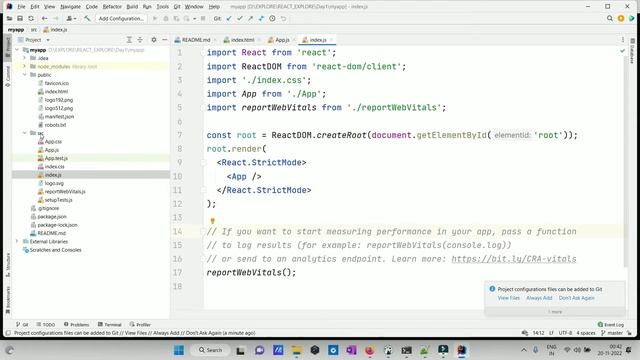
Task: Click Git Push arrow icon
Action: coord(250,18)
